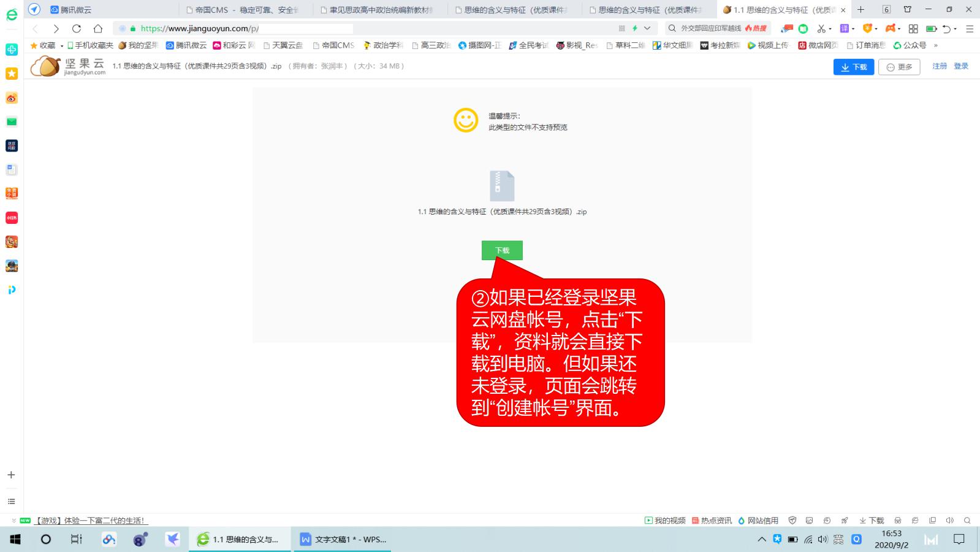Show hidden system tray icons chevron
The height and width of the screenshot is (552, 980).
(x=762, y=540)
